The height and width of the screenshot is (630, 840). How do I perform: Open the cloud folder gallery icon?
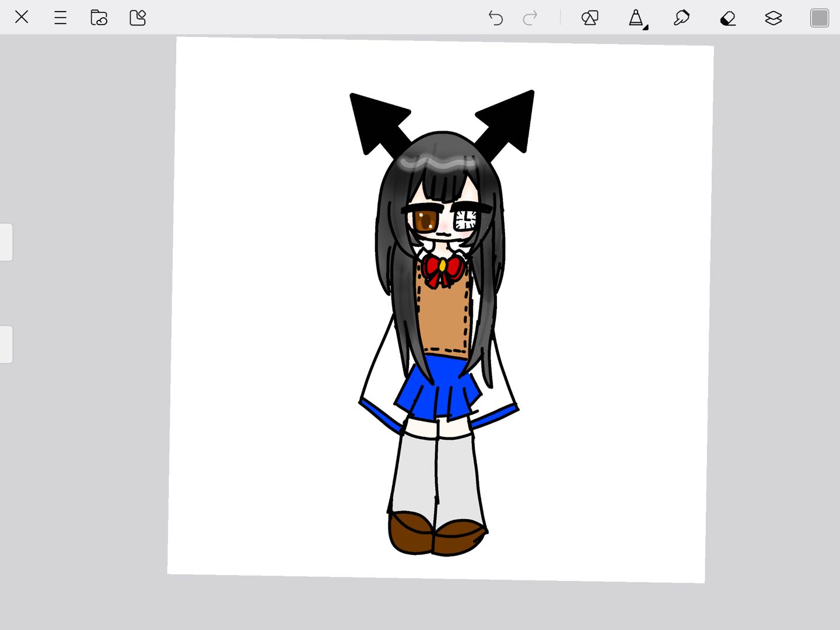tap(99, 17)
